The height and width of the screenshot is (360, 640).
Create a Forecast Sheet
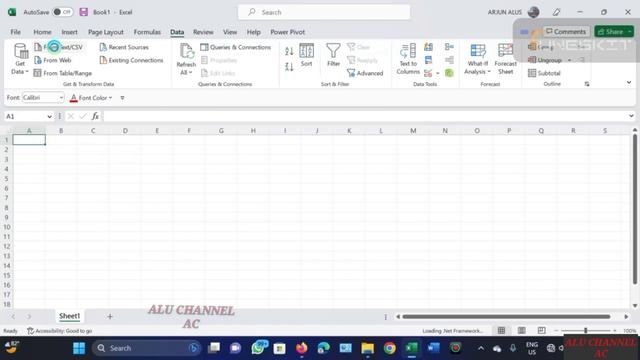pos(505,59)
